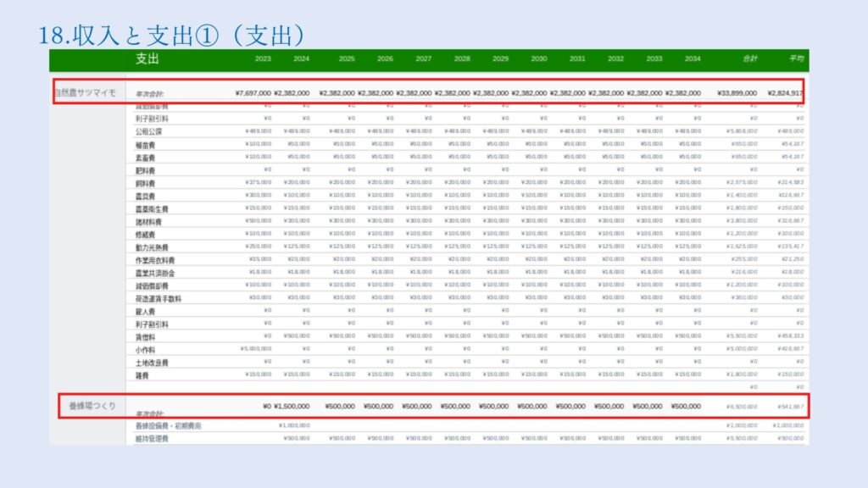Click the 2023 year column header
This screenshot has width=868, height=488.
[x=263, y=58]
